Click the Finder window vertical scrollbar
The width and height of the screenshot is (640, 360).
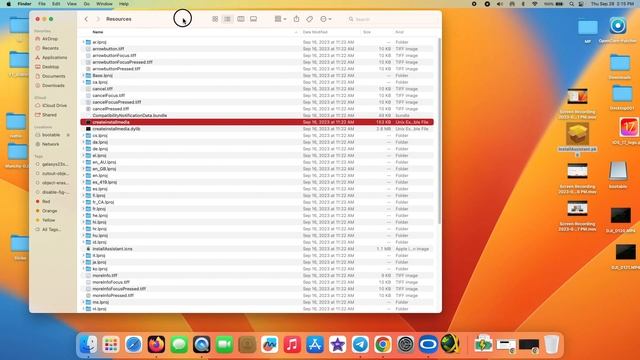point(439,131)
